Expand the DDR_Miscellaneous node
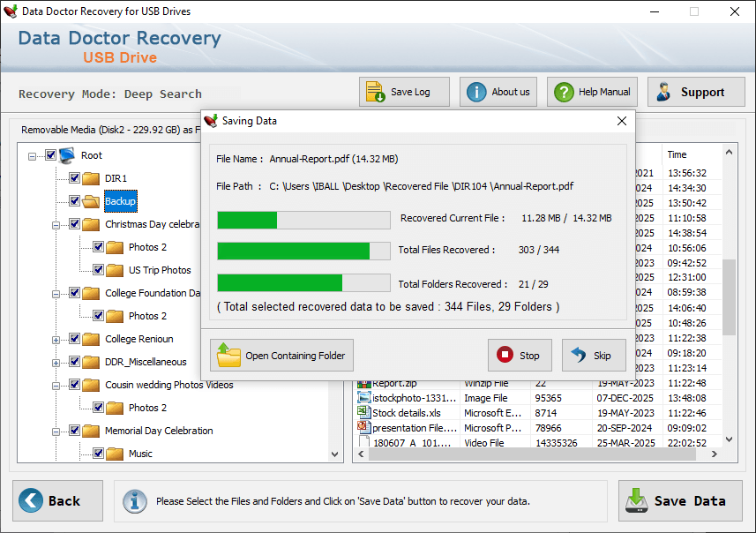Viewport: 756px width, 533px height. coord(56,363)
